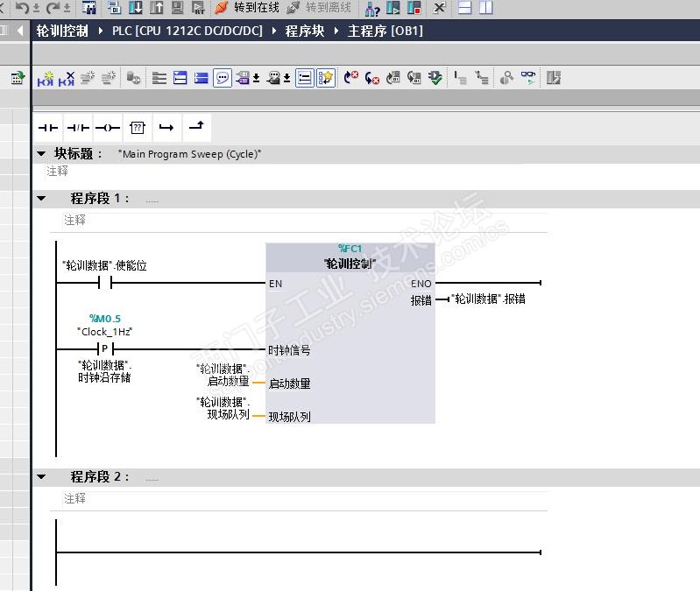This screenshot has width=700, height=591.
Task: Click 主程序 [OB1] breadcrumb
Action: [385, 31]
